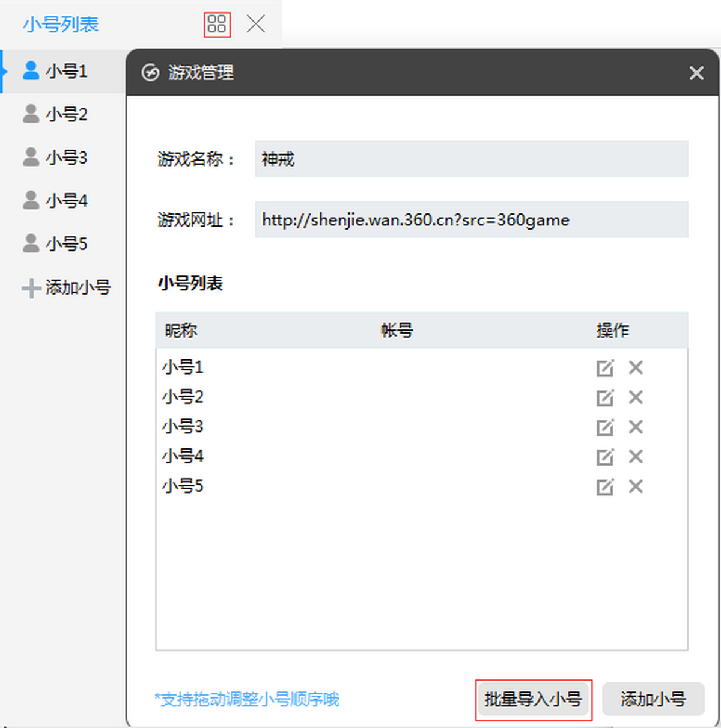Edit 小号1 using its pencil icon
Screen dimensions: 721x728
point(604,368)
